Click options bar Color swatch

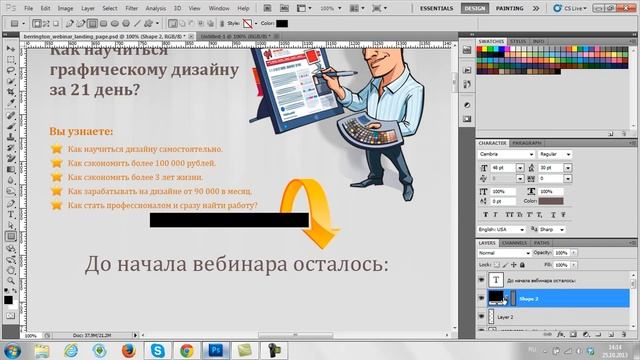[282, 24]
